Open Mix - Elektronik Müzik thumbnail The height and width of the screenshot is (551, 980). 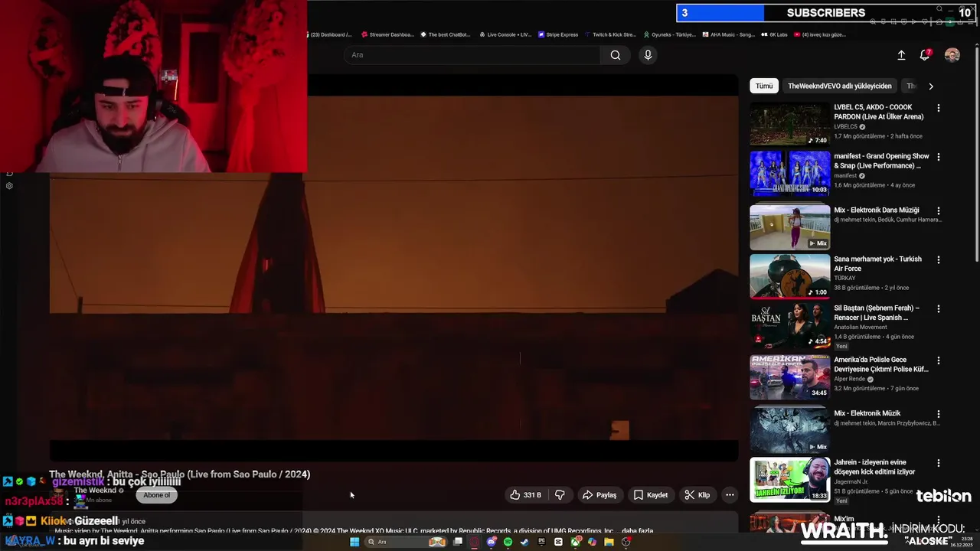tap(789, 430)
